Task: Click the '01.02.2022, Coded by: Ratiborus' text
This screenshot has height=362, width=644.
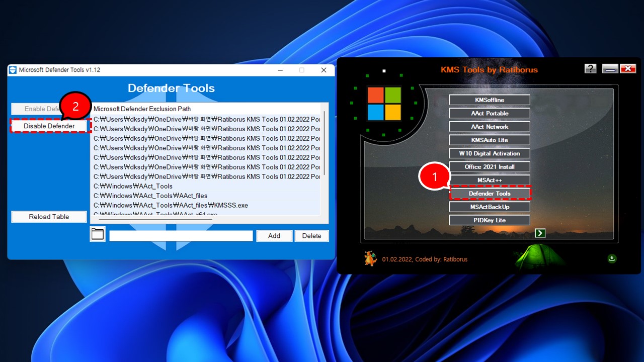Action: pos(425,259)
